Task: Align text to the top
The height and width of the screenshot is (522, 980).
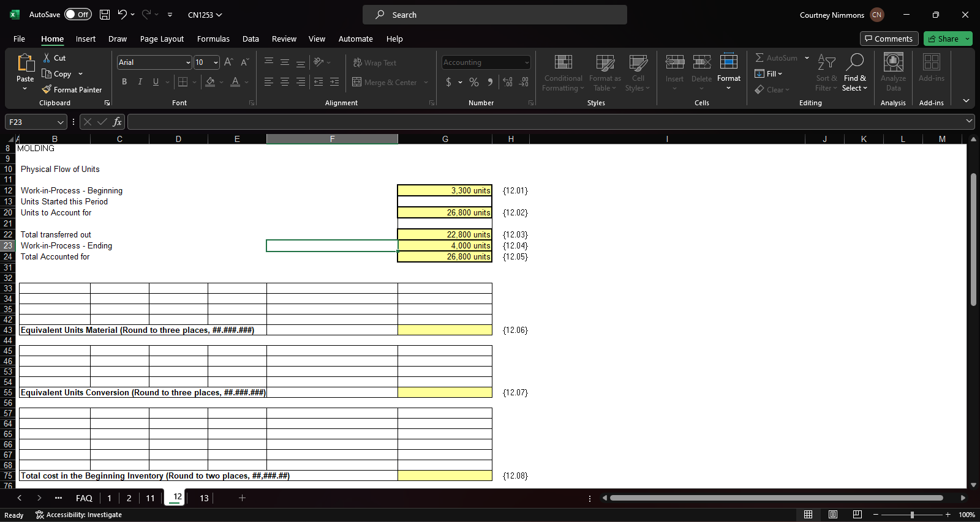Action: pos(269,62)
